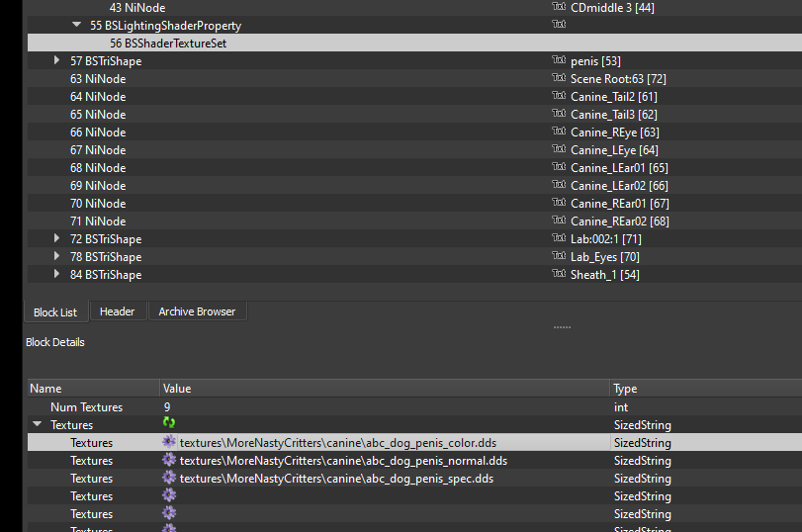
Task: Click the Value column header
Action: click(x=385, y=389)
